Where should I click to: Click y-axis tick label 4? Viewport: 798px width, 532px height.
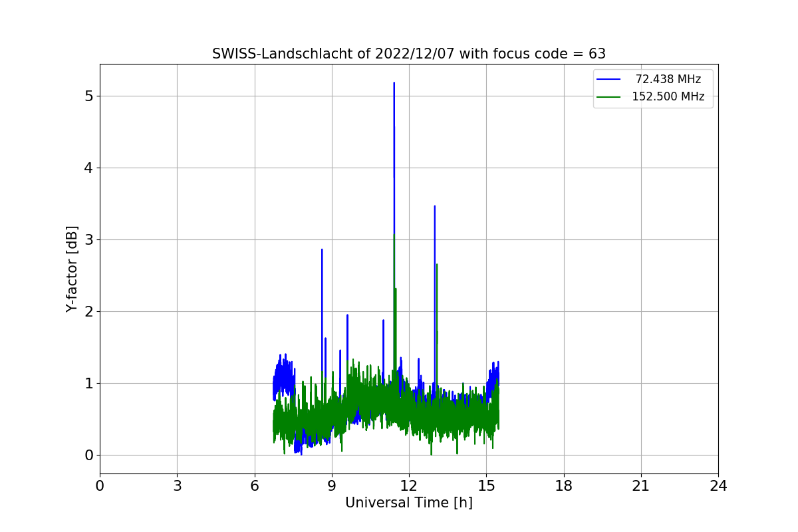point(88,168)
